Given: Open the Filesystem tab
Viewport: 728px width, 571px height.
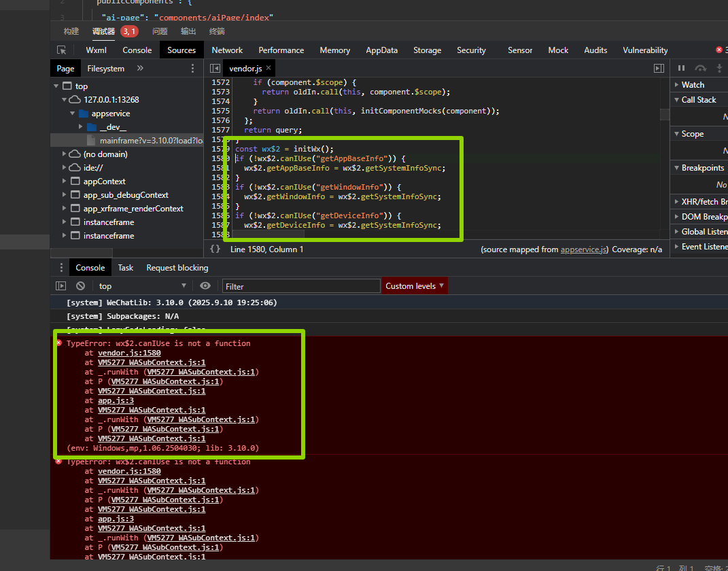Looking at the screenshot, I should [x=105, y=69].
